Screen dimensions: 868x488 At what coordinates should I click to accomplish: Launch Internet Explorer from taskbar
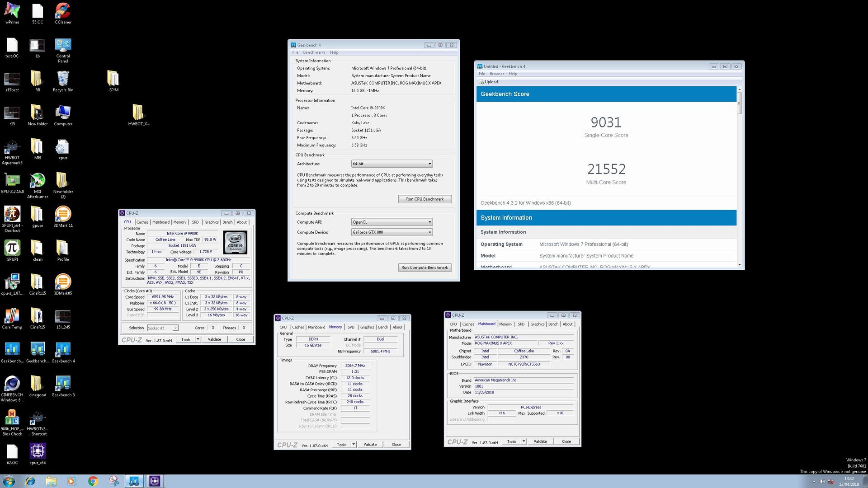coord(30,481)
